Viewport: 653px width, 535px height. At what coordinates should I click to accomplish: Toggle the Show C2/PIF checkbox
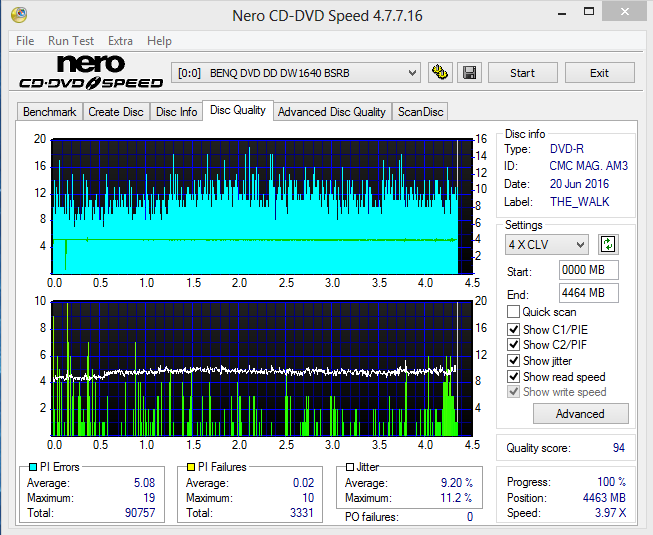click(513, 345)
